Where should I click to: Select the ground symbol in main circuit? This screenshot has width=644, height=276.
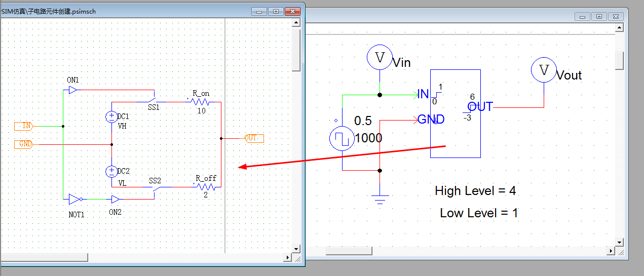[380, 199]
